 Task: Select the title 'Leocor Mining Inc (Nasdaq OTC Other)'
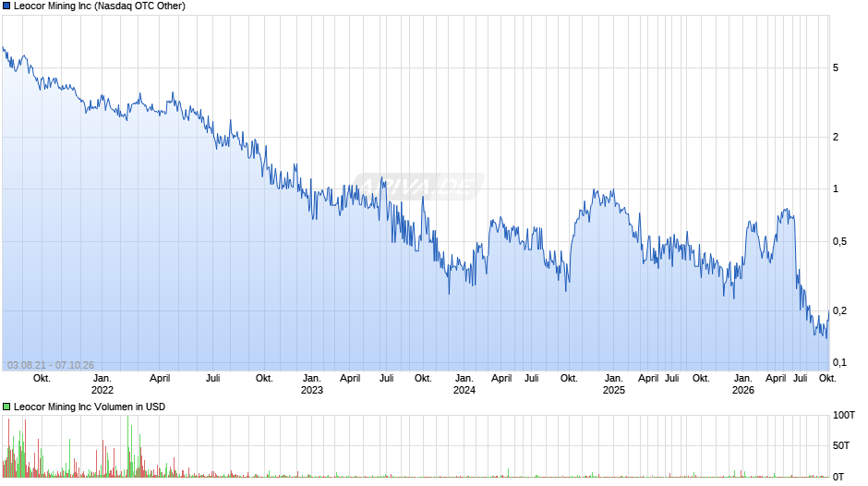coord(100,6)
